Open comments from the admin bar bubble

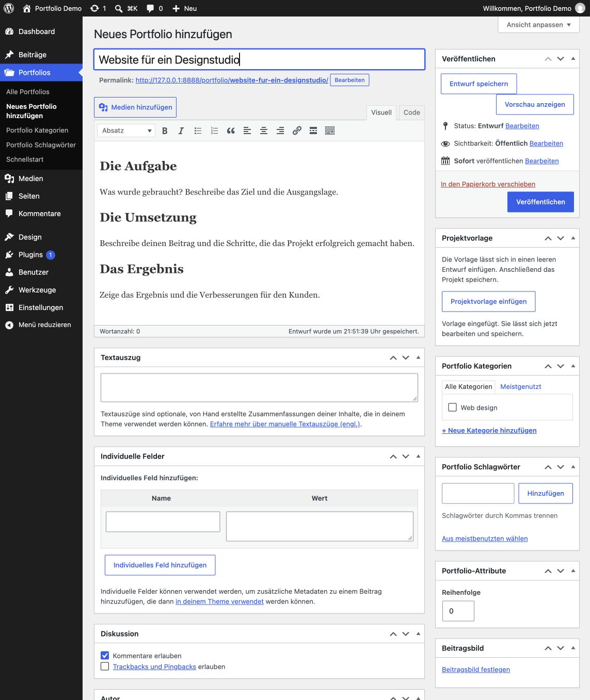(x=155, y=8)
